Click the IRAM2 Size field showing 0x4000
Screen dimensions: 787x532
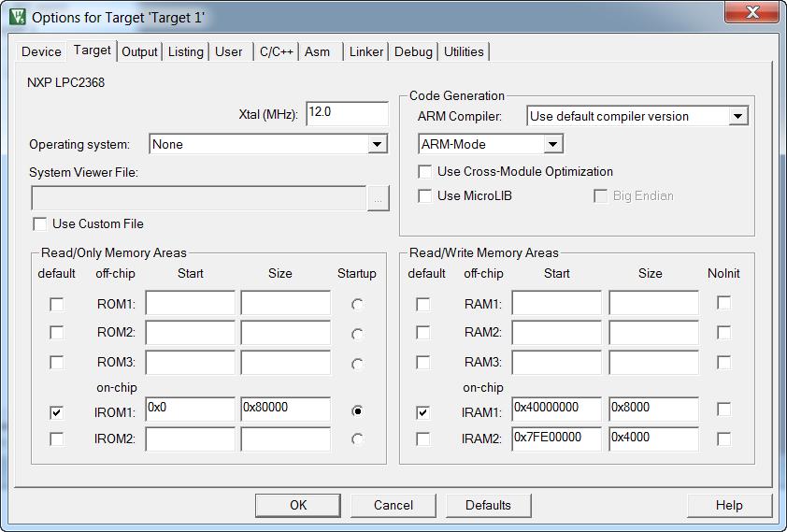tap(654, 439)
